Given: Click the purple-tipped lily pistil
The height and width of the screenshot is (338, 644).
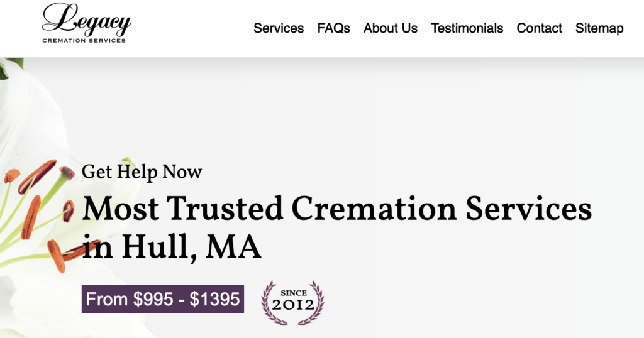Looking at the screenshot, I should tap(67, 173).
